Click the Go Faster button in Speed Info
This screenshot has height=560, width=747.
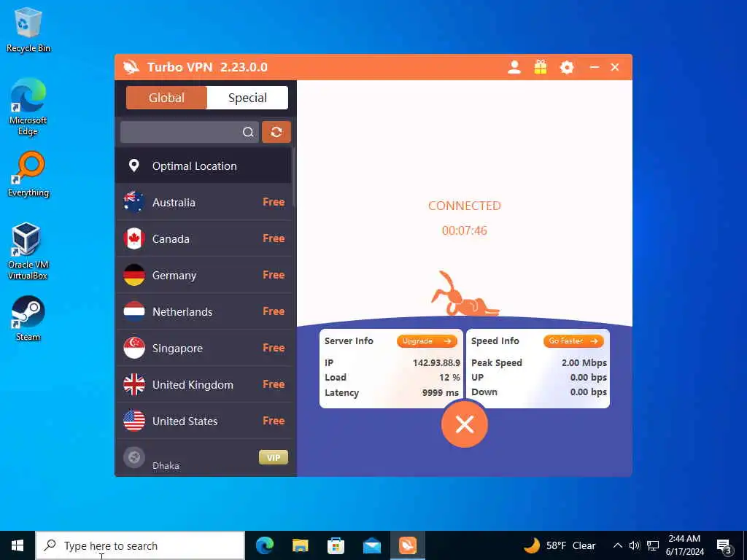click(x=573, y=341)
